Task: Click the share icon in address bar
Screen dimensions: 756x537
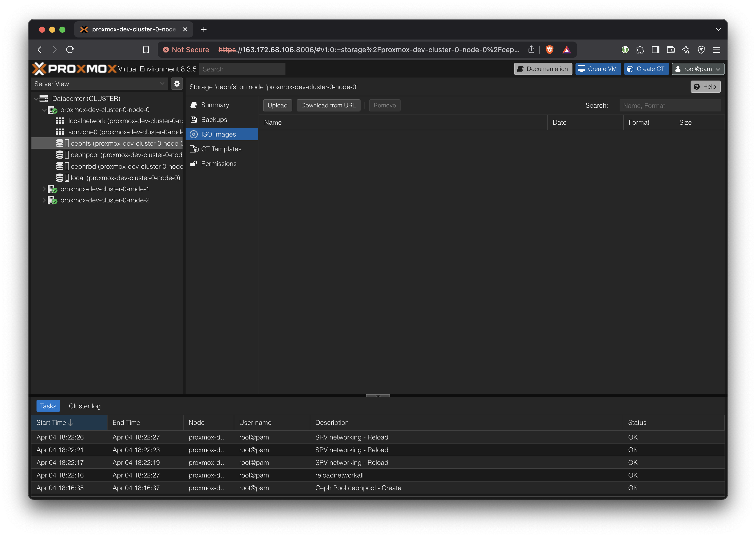Action: point(531,50)
